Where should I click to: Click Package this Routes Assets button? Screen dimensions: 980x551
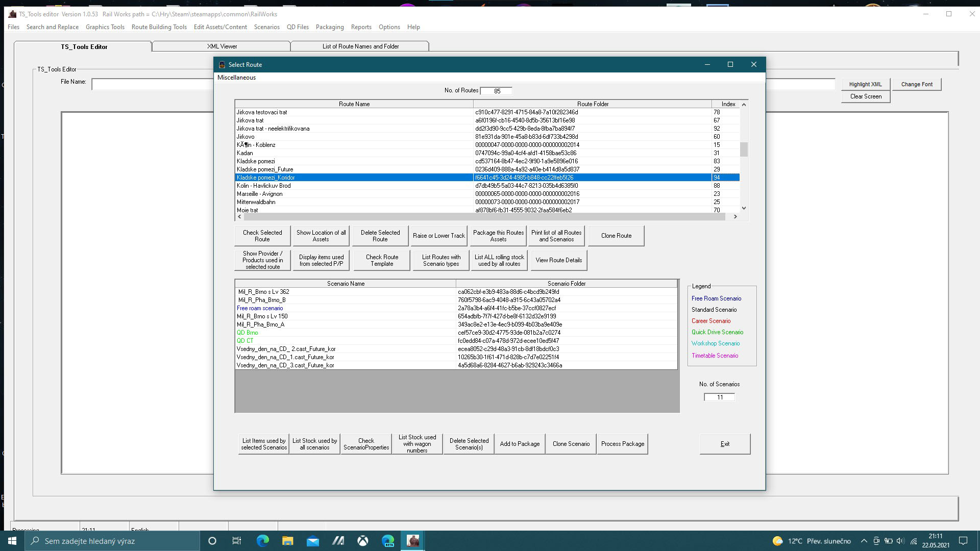coord(498,236)
